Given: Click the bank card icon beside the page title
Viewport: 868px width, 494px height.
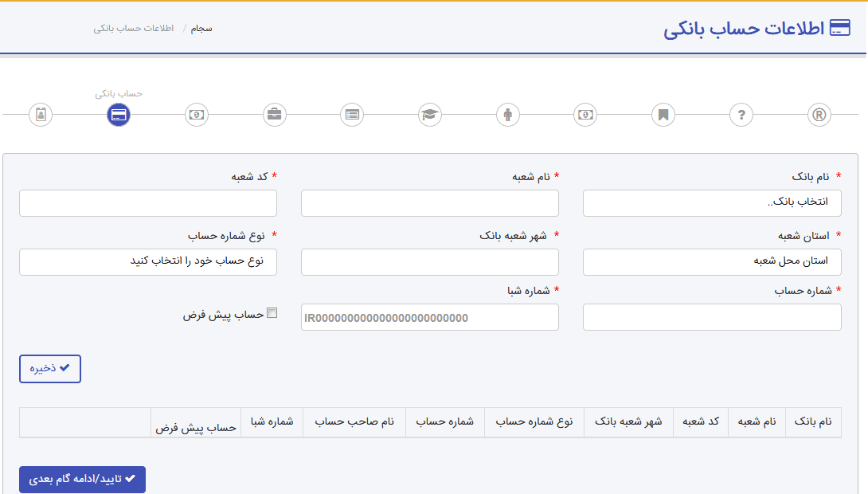Looking at the screenshot, I should (x=840, y=26).
